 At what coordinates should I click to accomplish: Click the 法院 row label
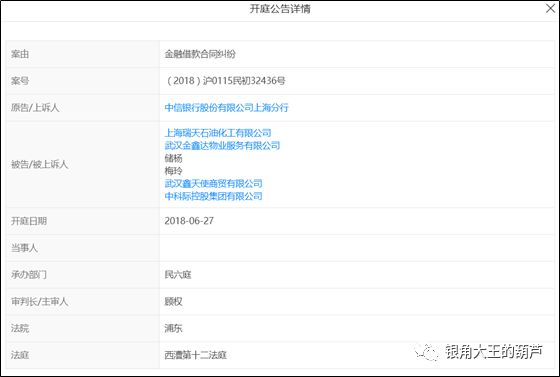tap(20, 328)
